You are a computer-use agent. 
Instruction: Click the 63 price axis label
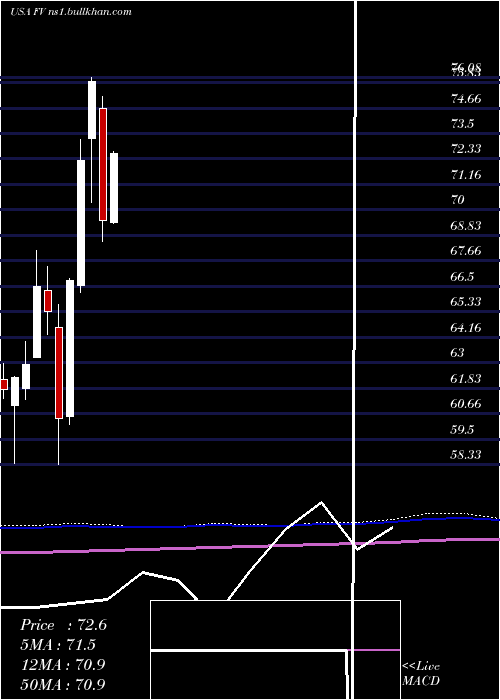pos(458,353)
